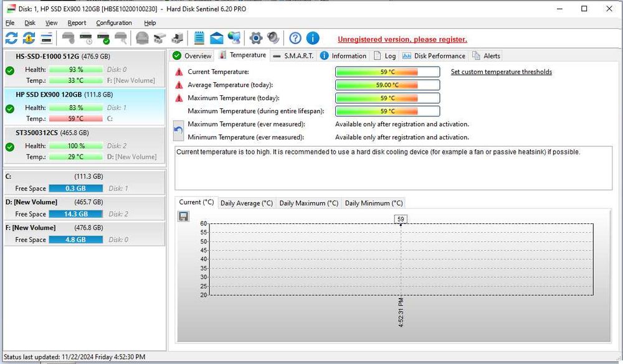The width and height of the screenshot is (623, 364).
Task: Click the Average Temperature 59.00 °C gauge
Action: pos(388,85)
